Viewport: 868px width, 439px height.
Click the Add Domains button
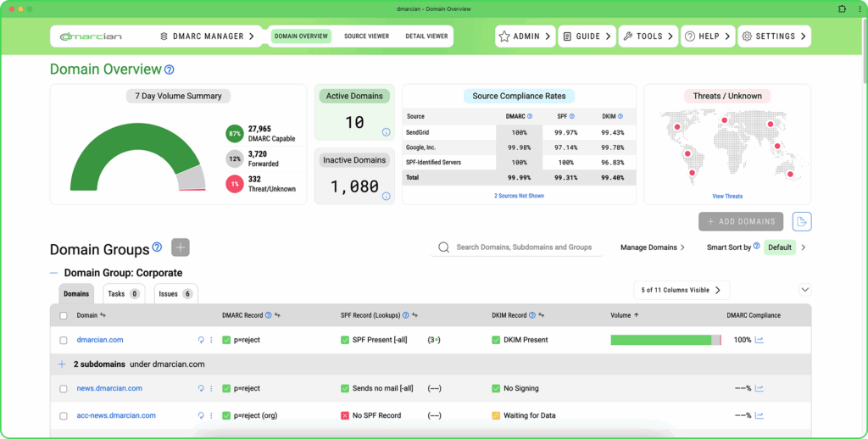(741, 221)
